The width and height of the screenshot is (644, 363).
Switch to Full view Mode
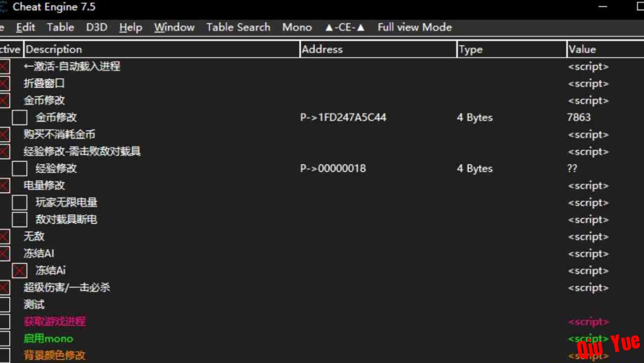(x=415, y=27)
